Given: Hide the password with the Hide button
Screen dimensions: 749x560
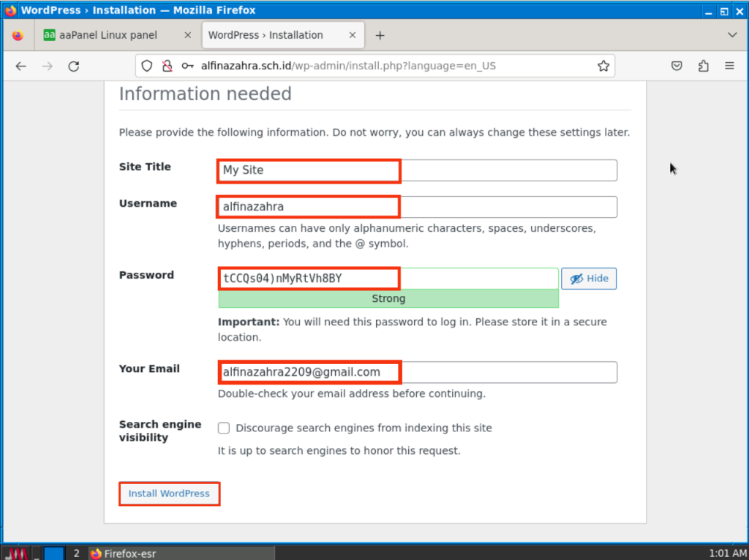Looking at the screenshot, I should pyautogui.click(x=589, y=279).
